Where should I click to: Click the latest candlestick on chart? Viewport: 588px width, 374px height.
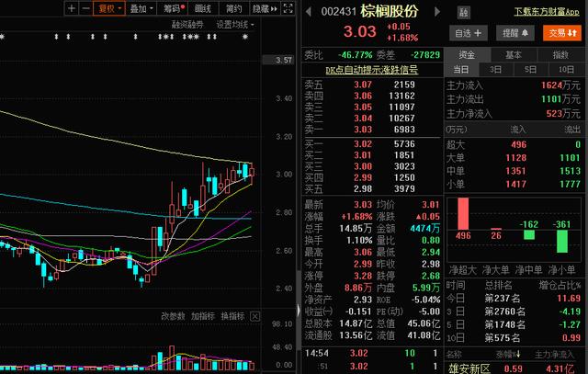coord(252,173)
